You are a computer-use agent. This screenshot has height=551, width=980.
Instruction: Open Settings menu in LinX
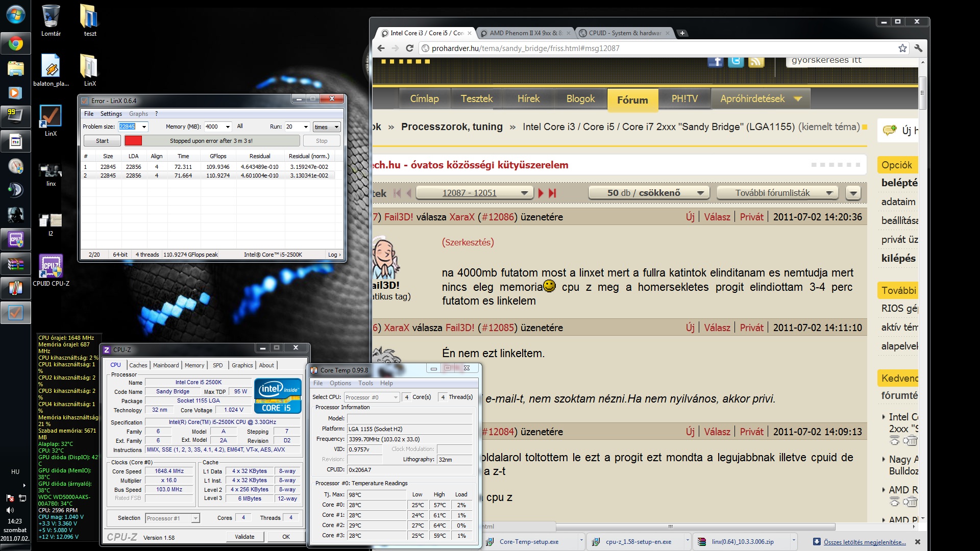pyautogui.click(x=111, y=114)
